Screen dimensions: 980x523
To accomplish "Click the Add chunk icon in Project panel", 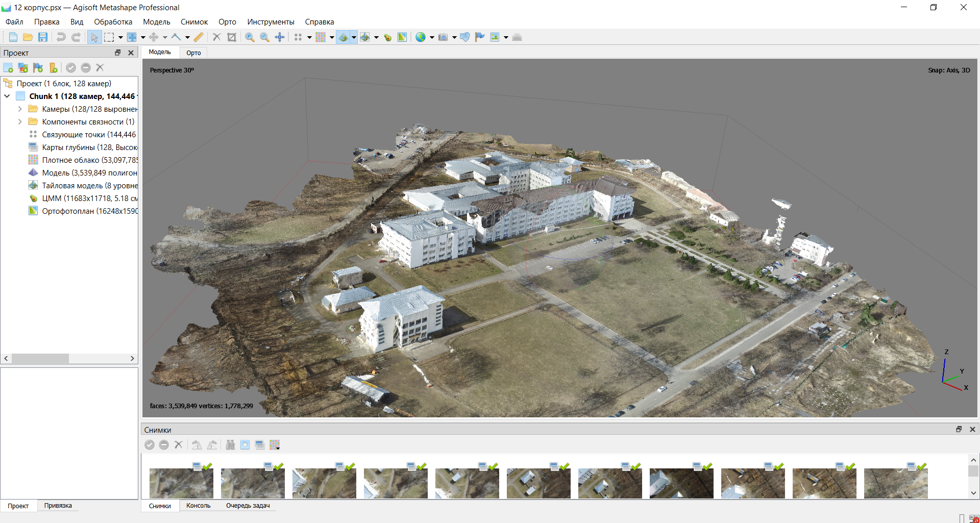I will point(8,68).
